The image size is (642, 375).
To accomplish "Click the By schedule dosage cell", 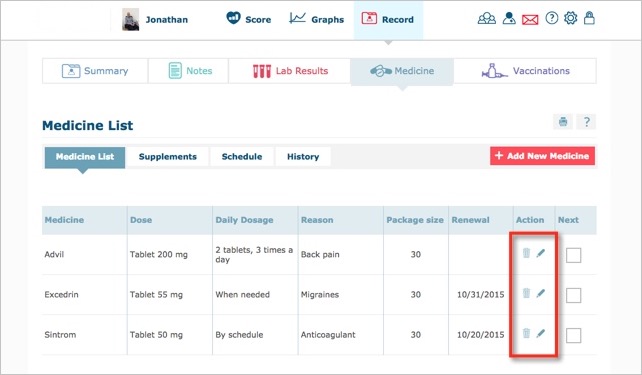I will (x=239, y=334).
